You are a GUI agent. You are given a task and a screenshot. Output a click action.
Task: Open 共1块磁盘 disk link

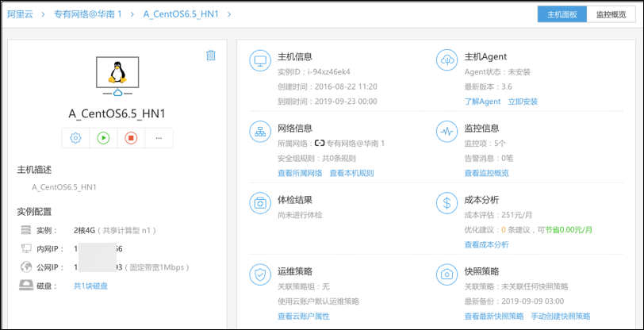coord(91,286)
